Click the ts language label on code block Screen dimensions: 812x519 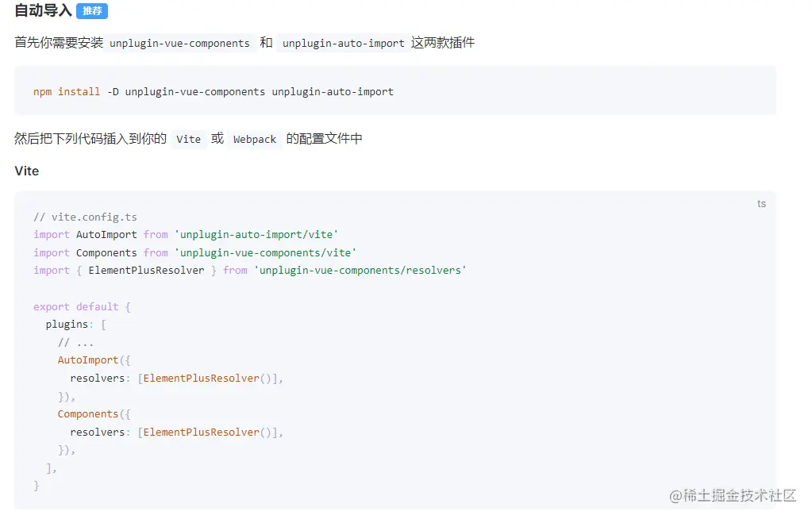(761, 204)
